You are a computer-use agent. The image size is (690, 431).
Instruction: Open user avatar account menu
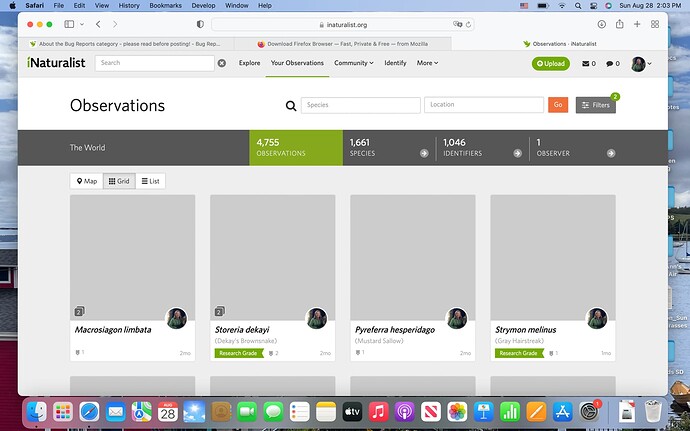point(641,64)
